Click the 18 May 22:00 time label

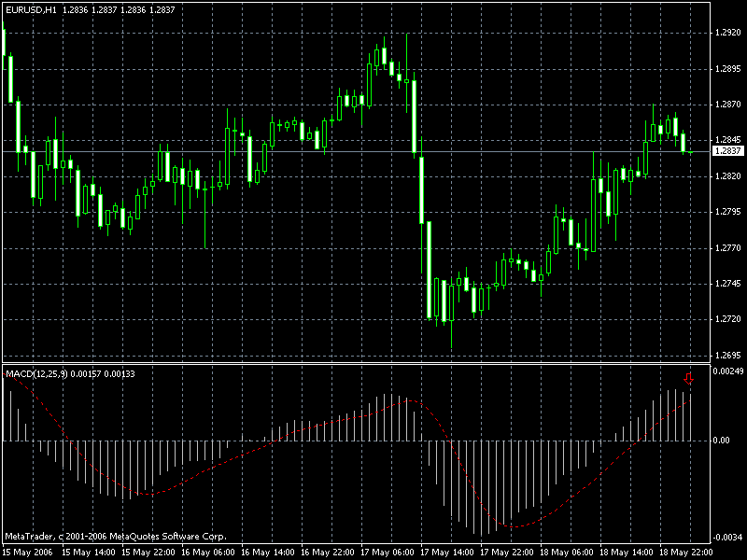(686, 553)
